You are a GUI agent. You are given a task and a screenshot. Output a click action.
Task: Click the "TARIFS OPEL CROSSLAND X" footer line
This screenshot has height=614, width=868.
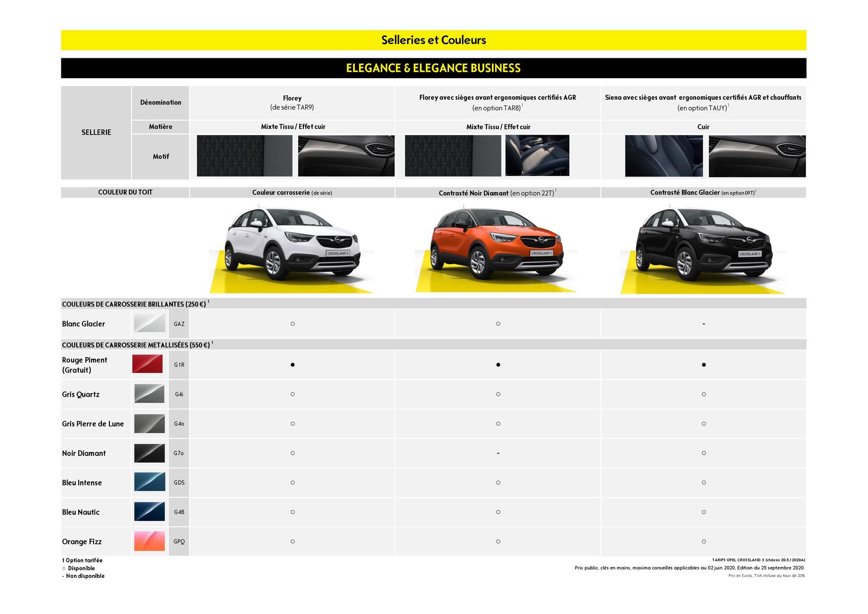point(759,560)
